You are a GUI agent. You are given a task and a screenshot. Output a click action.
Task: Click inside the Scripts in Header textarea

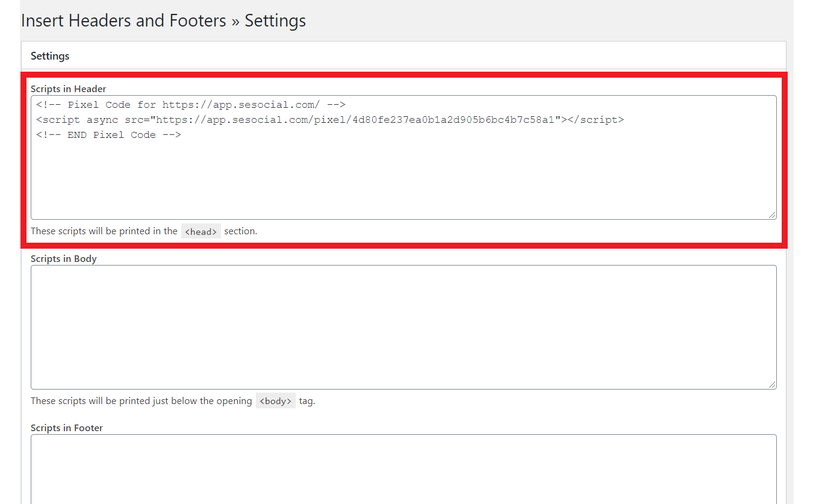403,157
